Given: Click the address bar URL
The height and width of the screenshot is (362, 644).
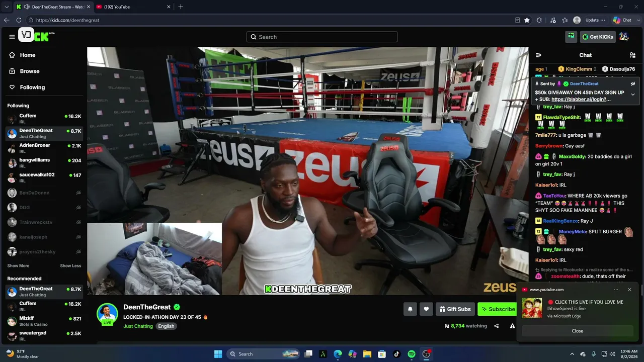Looking at the screenshot, I should (x=67, y=20).
